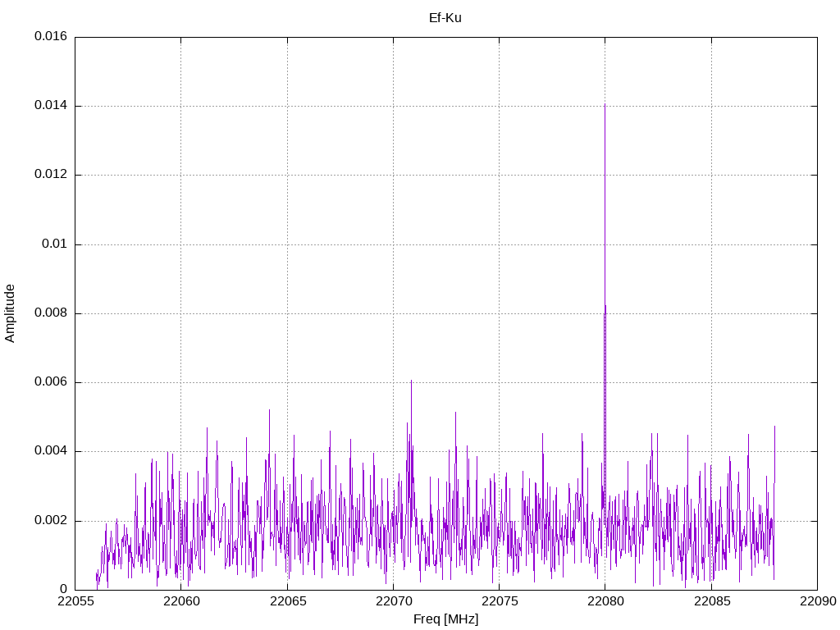Click the plot title Ef-Ku

(445, 17)
